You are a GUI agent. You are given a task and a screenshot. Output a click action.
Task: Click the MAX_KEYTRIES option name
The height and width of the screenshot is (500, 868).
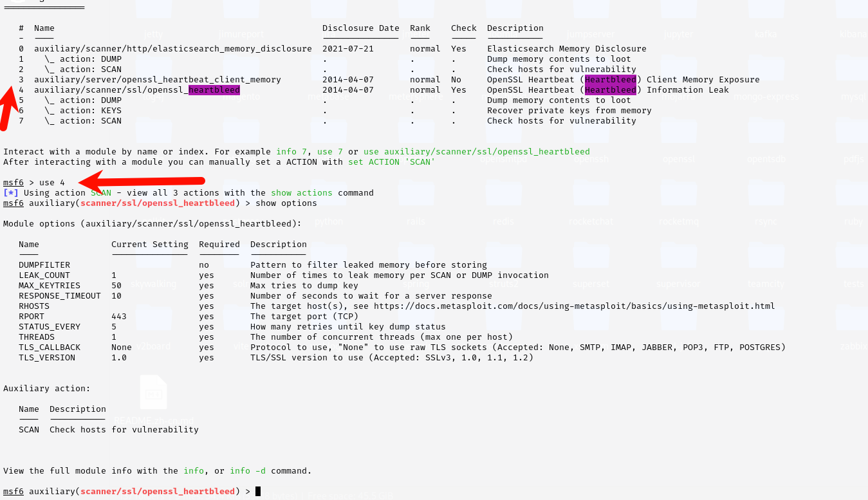click(50, 286)
